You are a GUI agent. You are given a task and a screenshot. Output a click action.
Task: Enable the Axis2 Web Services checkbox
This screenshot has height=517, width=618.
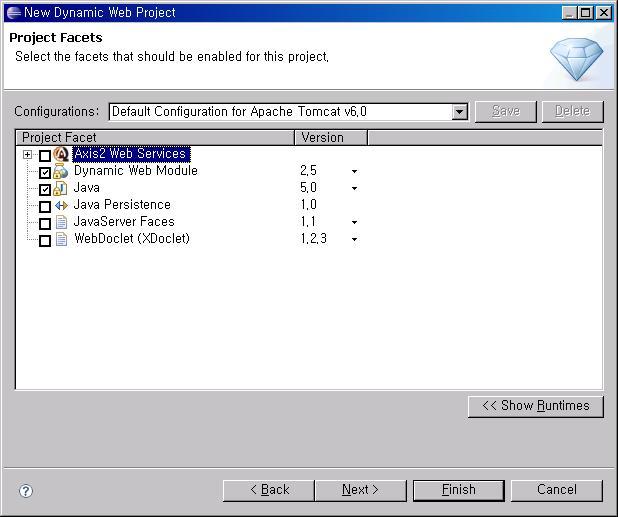coord(45,156)
